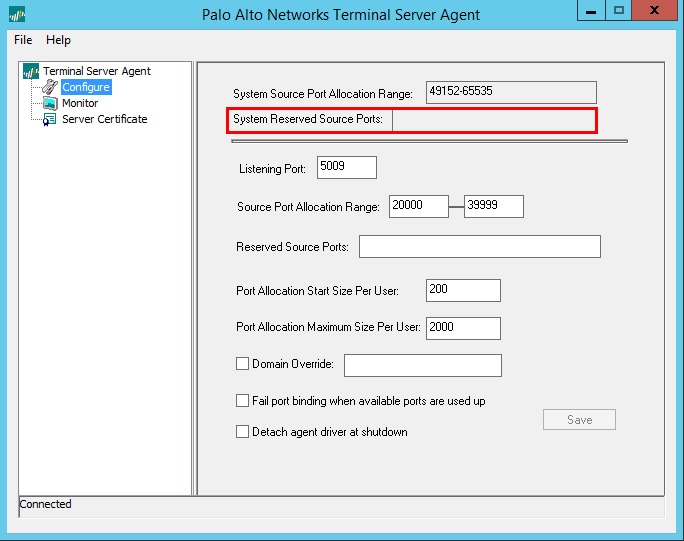Close the Terminal Server Agent window
The image size is (684, 541).
click(654, 10)
